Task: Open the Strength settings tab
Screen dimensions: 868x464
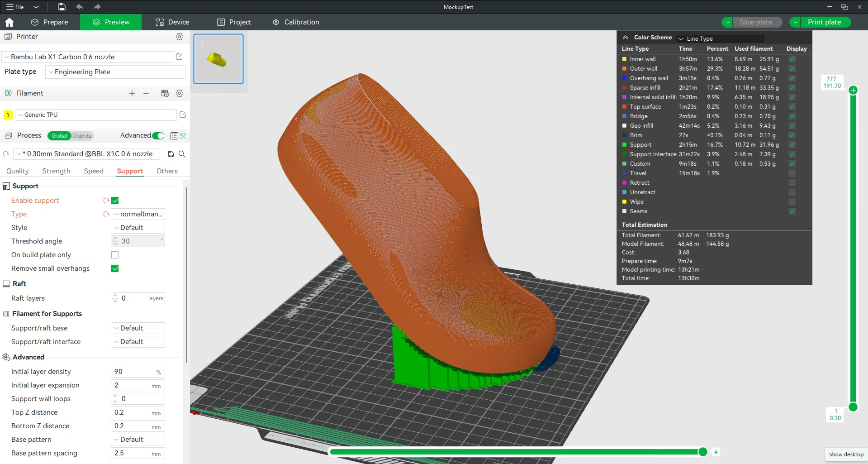Action: [56, 171]
